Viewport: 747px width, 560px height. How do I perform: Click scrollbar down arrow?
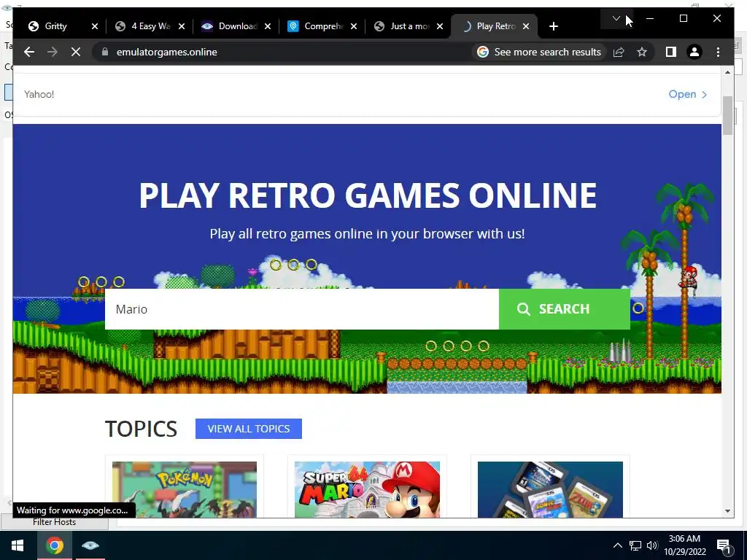coord(727,511)
